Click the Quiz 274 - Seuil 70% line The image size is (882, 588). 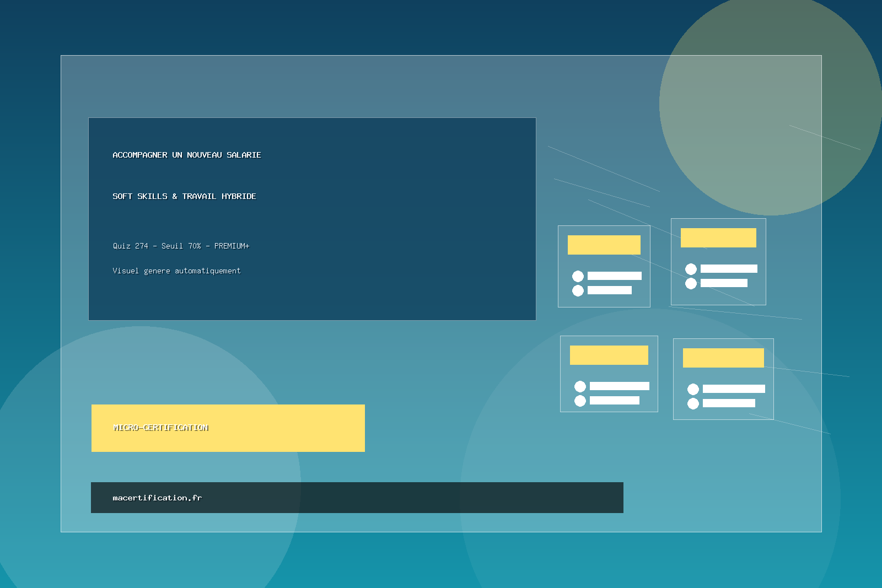(181, 246)
